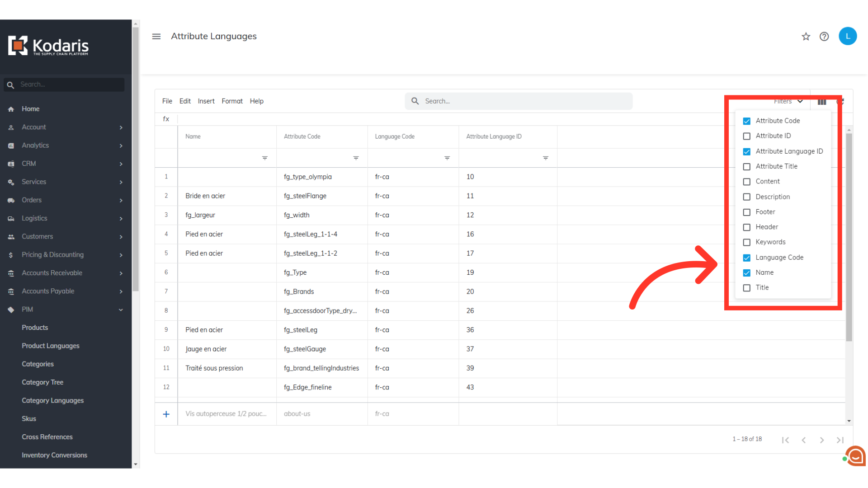Go to the next page arrow
The height and width of the screenshot is (488, 868).
point(822,440)
